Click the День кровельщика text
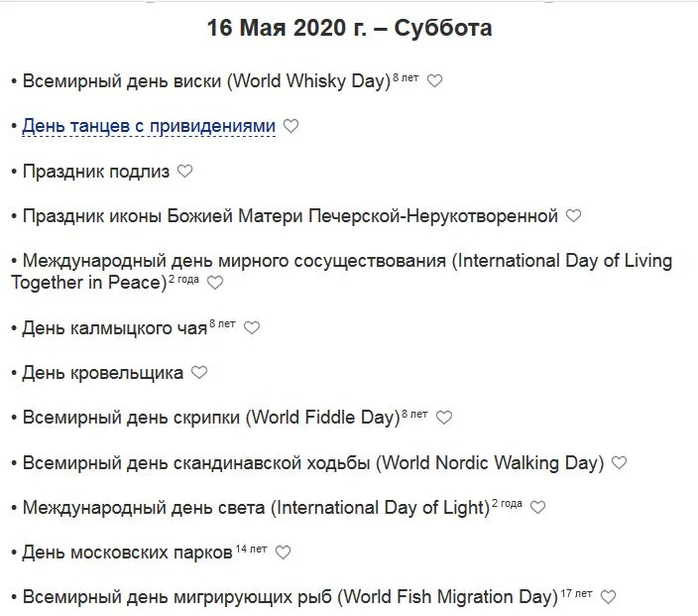This screenshot has height=616, width=698. pyautogui.click(x=103, y=373)
